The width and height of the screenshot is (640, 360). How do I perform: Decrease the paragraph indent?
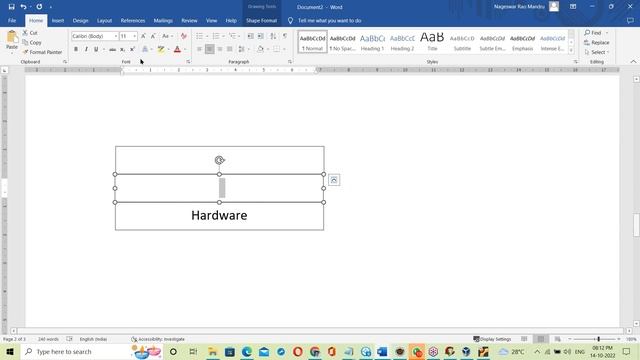coord(251,36)
